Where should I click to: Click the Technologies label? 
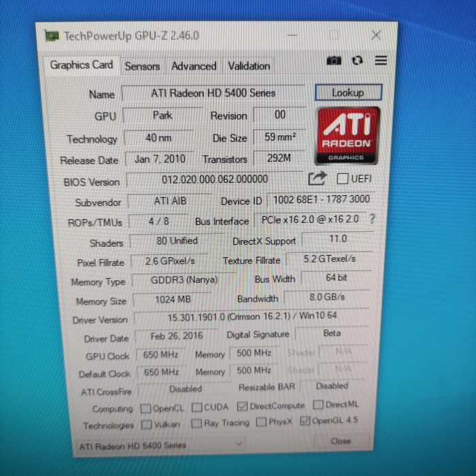coord(108,425)
